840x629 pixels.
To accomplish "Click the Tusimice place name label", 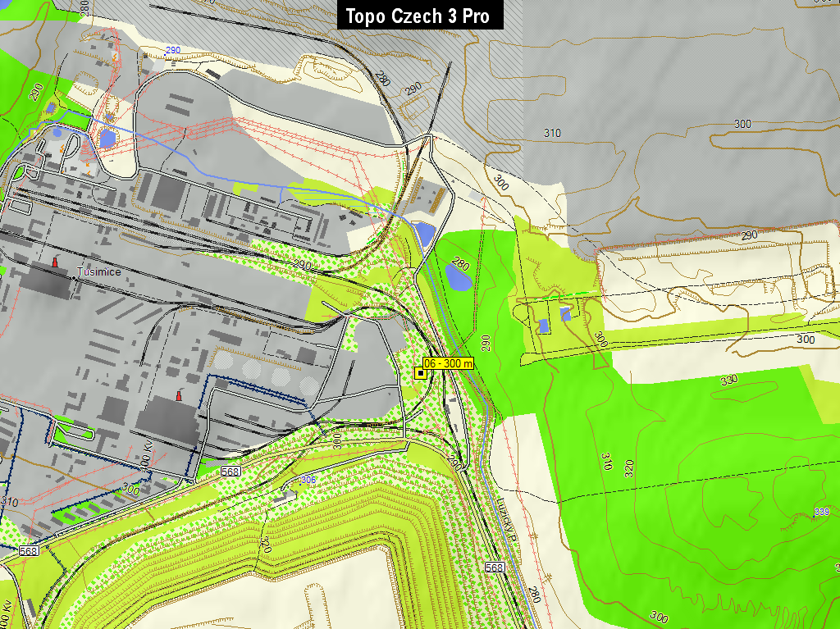I will pyautogui.click(x=98, y=271).
